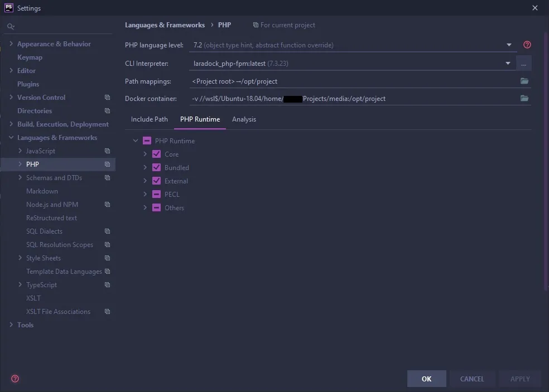Click project-level icon on PHP row
This screenshot has width=549, height=392.
point(108,164)
